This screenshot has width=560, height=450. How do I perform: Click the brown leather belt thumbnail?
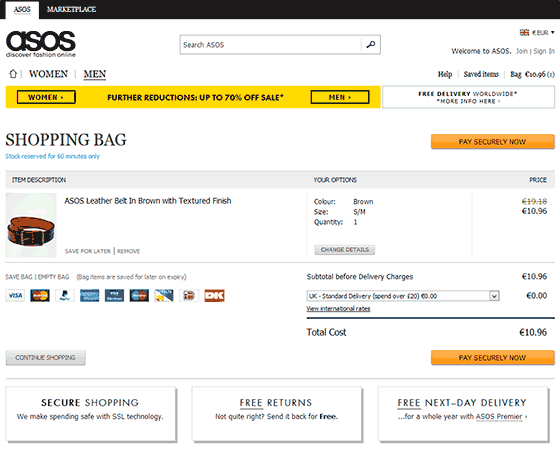point(31,225)
